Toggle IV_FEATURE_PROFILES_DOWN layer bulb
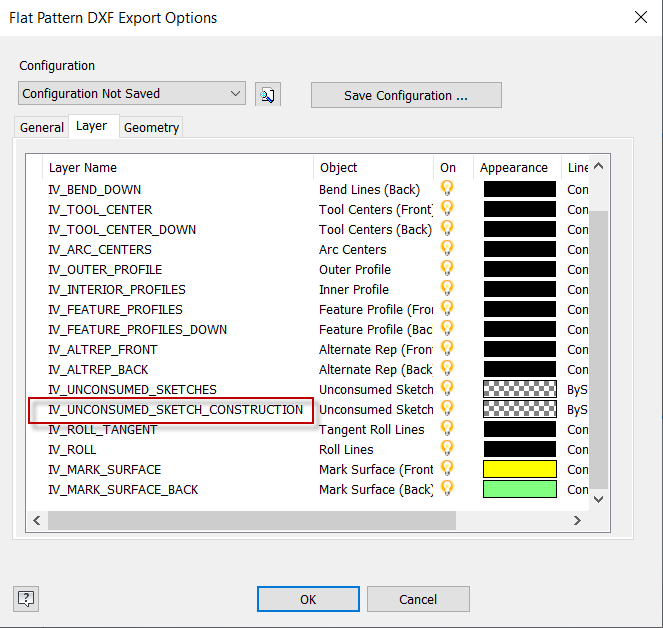Viewport: 663px width, 628px height. (x=447, y=328)
